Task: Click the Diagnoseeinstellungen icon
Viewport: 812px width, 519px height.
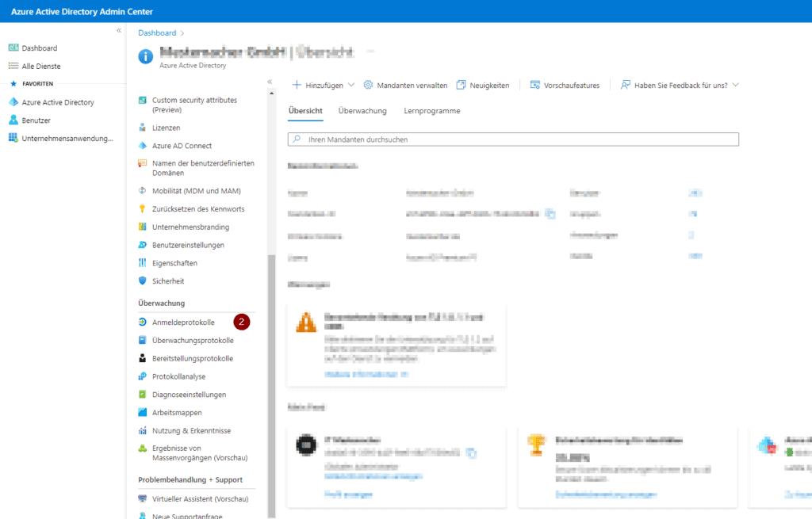Action: pos(143,395)
